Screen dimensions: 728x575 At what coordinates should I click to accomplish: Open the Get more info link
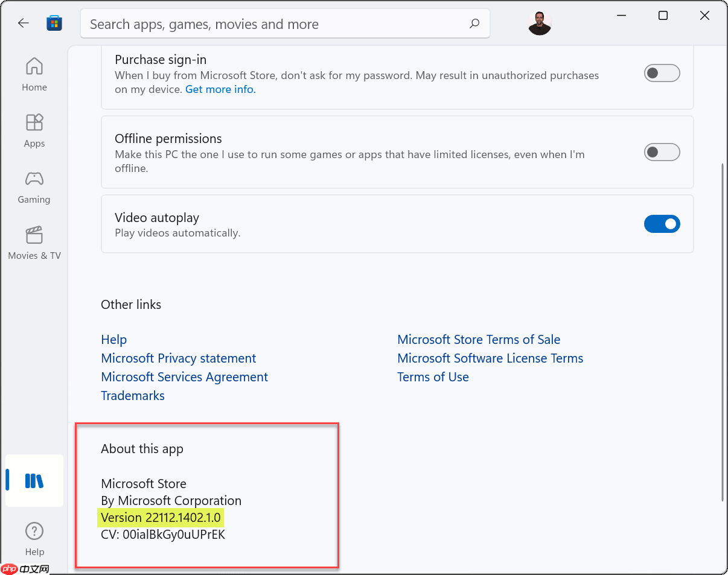220,89
